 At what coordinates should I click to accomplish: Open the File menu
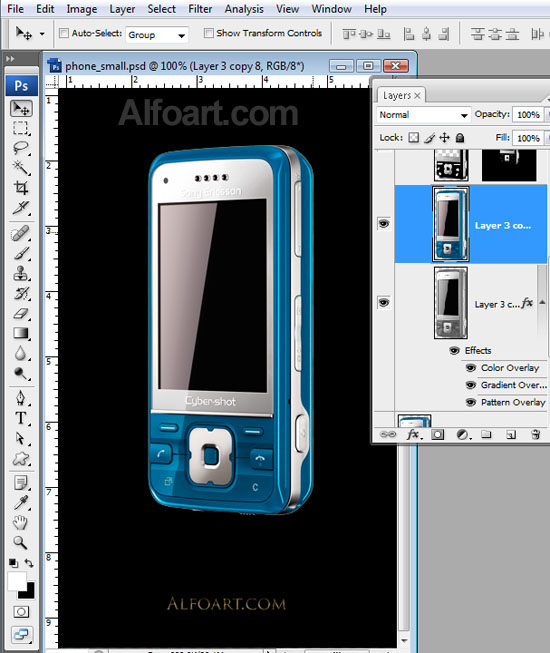click(x=15, y=9)
